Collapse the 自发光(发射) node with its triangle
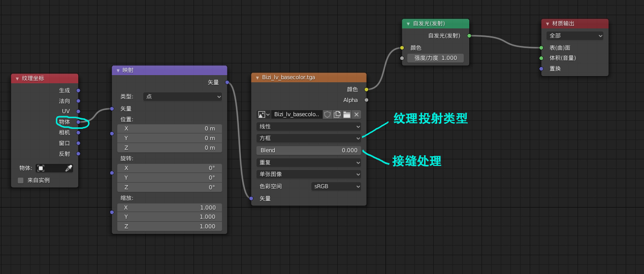This screenshot has height=274, width=644. pyautogui.click(x=408, y=24)
